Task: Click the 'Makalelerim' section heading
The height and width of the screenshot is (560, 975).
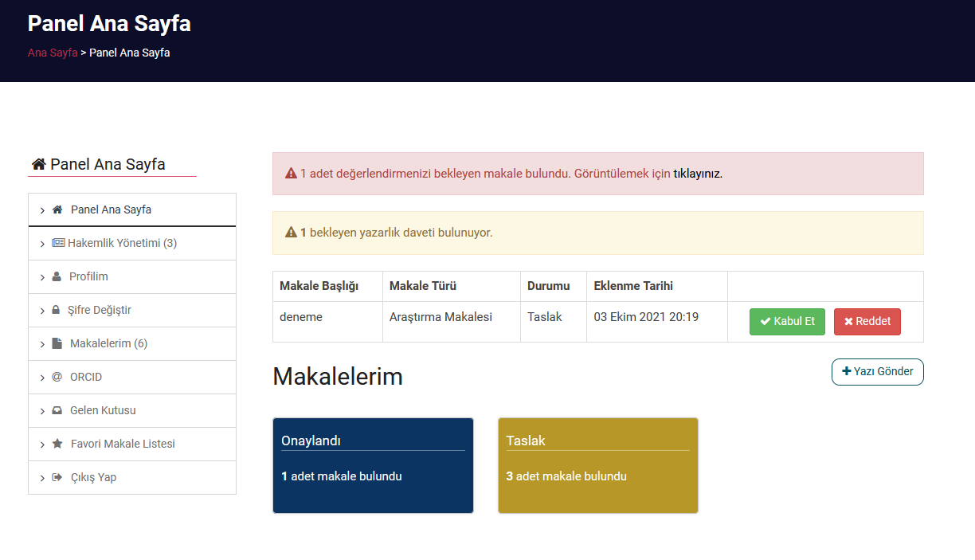Action: [x=338, y=376]
